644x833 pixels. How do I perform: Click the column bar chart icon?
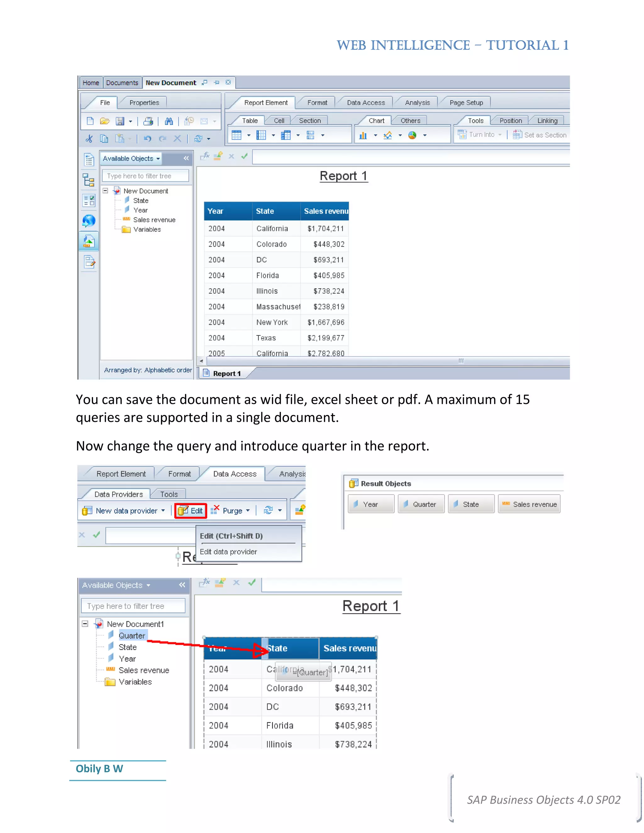click(x=363, y=135)
